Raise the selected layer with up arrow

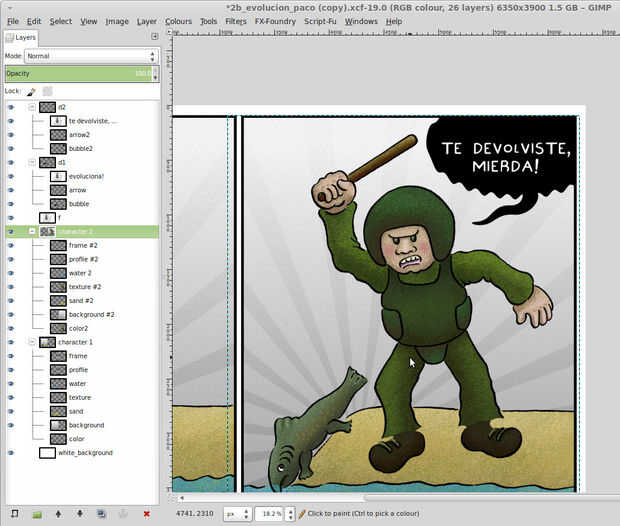tap(58, 514)
